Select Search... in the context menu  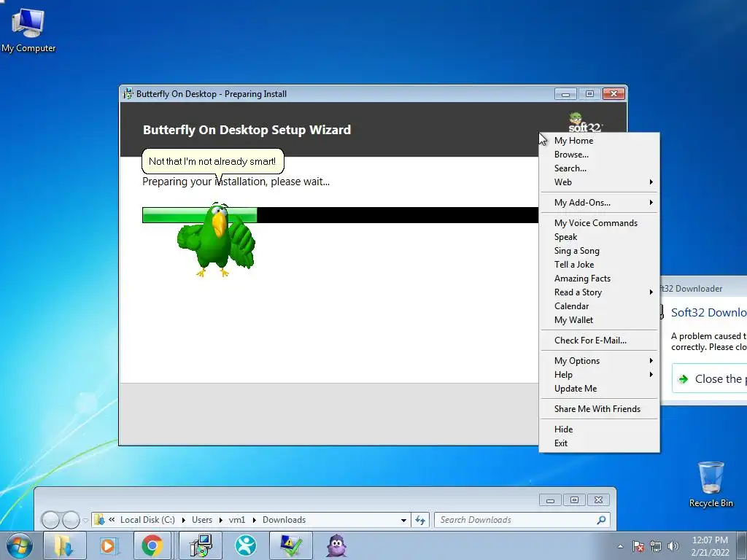point(599,168)
